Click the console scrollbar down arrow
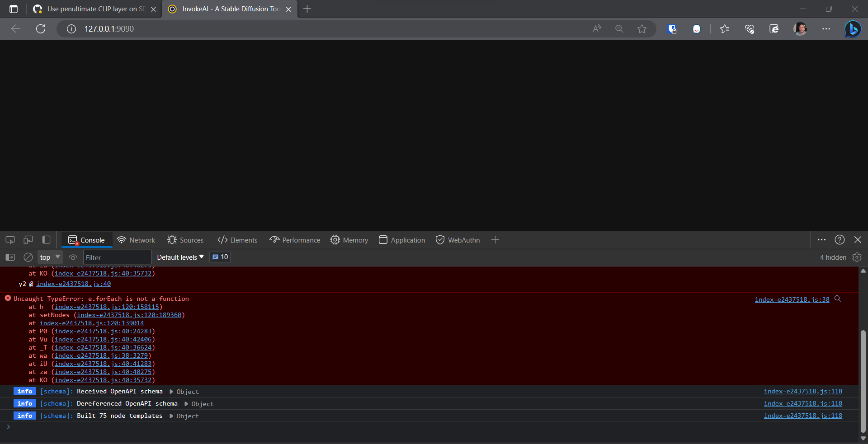 click(863, 438)
